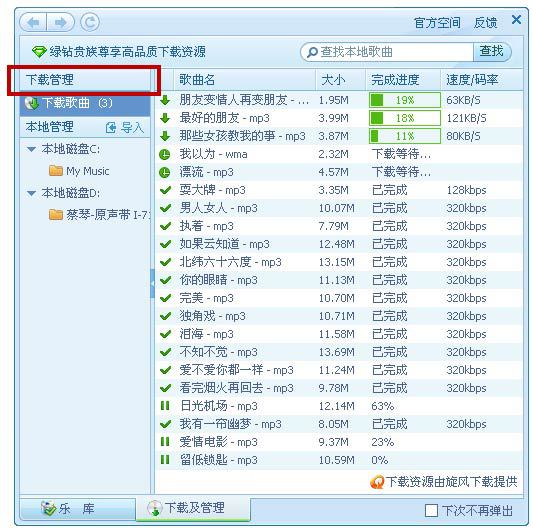Click the waiting clock icon beside 我以为
This screenshot has width=533, height=531.
pos(165,155)
